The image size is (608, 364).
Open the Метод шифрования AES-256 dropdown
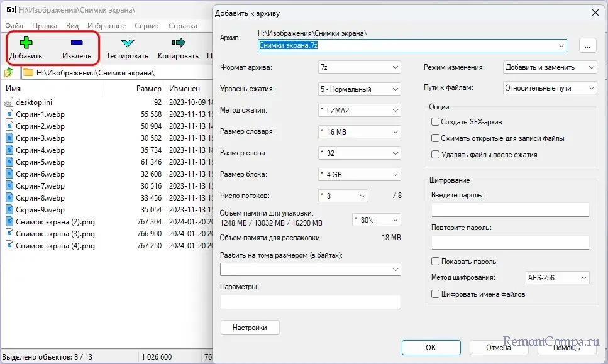556,277
